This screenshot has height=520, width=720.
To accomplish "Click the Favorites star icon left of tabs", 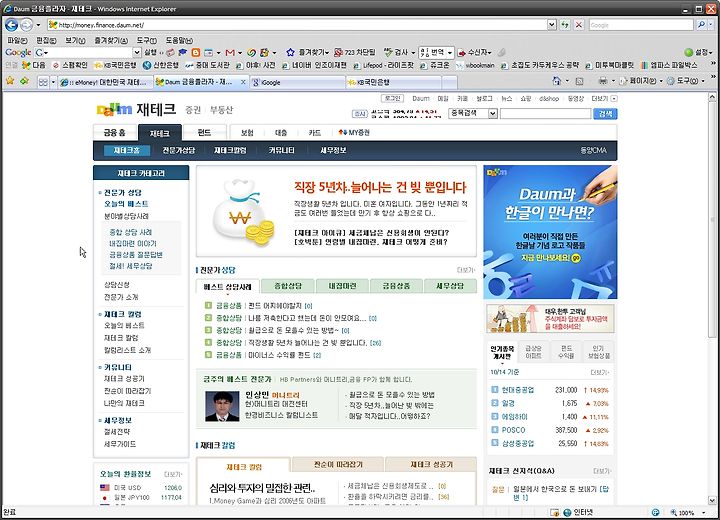I will [x=10, y=81].
